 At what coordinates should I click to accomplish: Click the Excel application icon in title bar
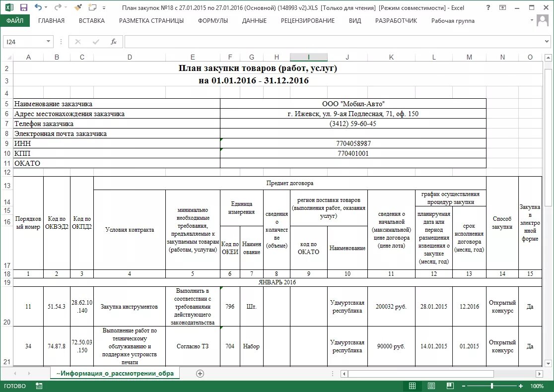pyautogui.click(x=9, y=7)
